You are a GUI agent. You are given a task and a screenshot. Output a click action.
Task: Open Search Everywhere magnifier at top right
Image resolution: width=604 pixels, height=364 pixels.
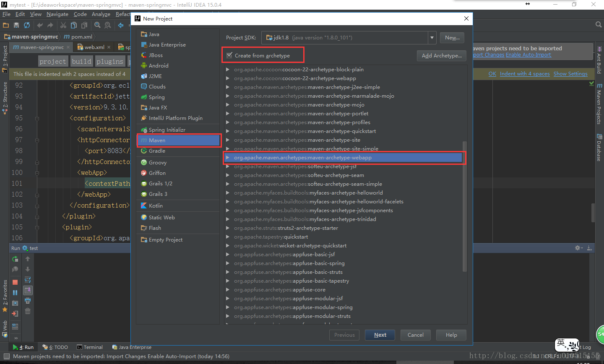pos(599,25)
